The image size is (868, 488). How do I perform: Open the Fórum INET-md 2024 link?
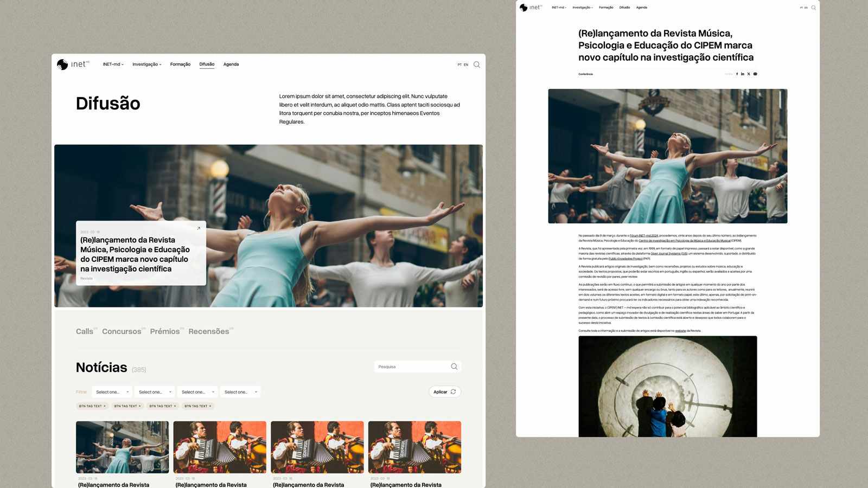(644, 235)
